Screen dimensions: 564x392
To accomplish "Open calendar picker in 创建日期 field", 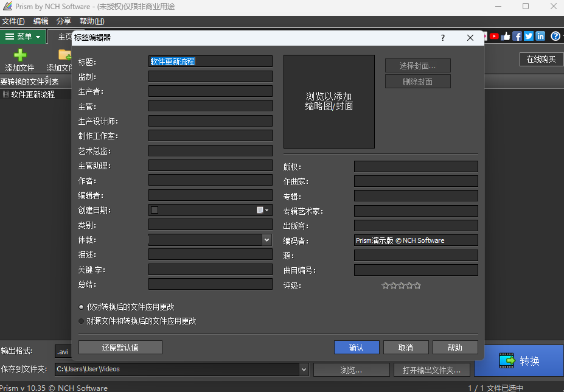I will [x=263, y=210].
